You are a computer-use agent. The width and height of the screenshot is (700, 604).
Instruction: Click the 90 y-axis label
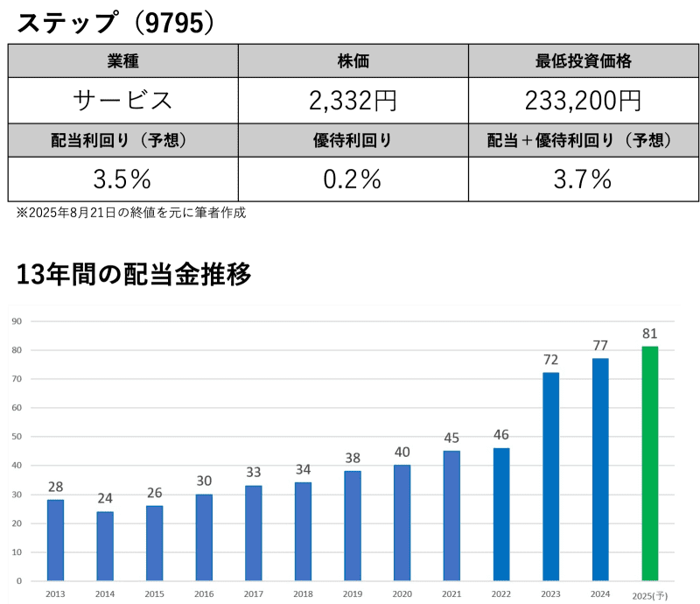(x=16, y=321)
